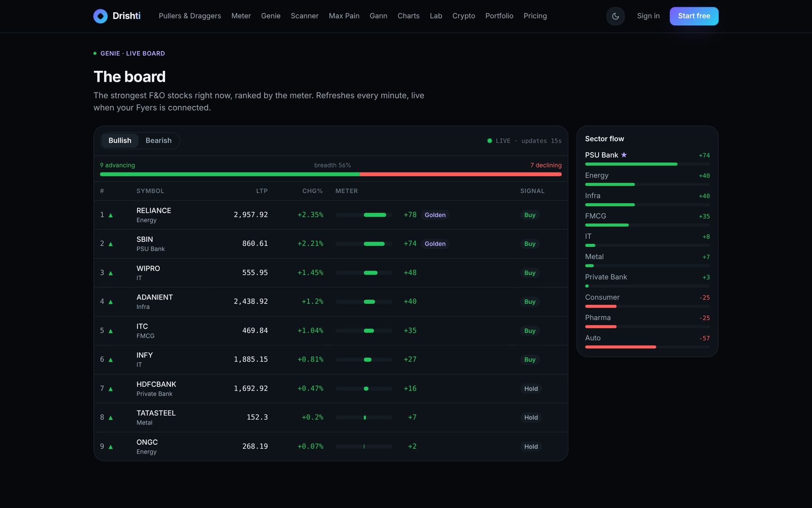
Task: Click the Pharma sector label
Action: click(598, 317)
